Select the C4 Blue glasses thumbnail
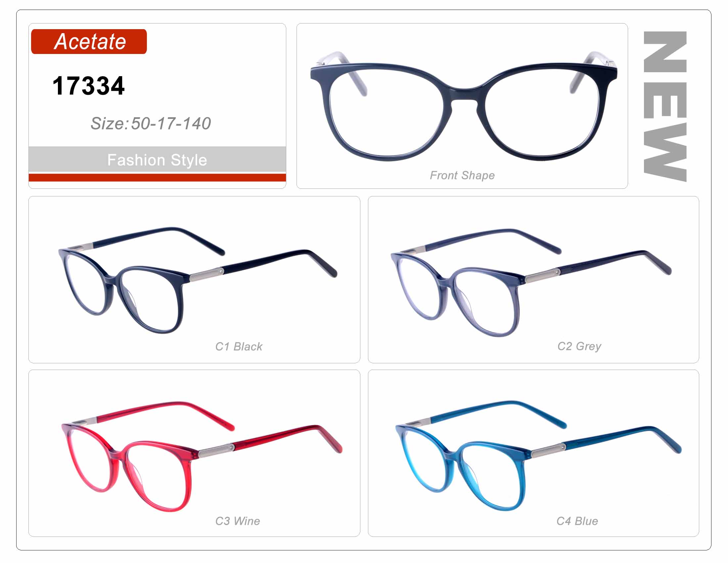The width and height of the screenshot is (728, 563). [539, 456]
